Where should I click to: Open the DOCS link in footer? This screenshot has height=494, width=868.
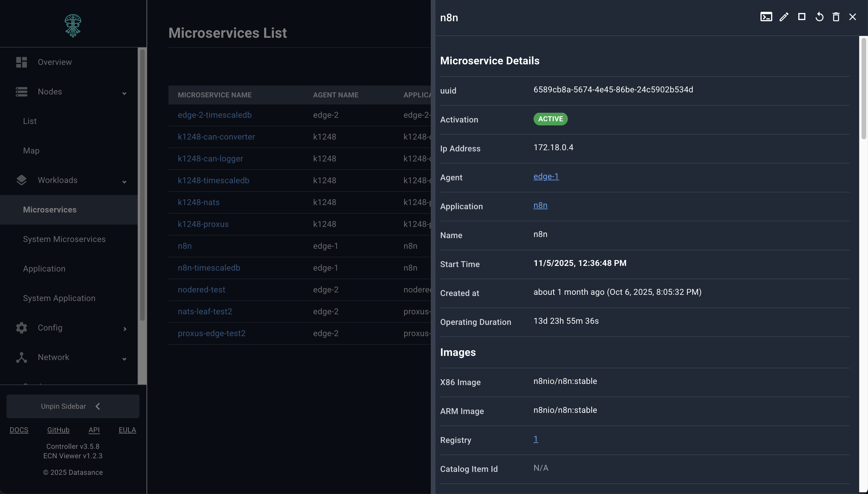[x=19, y=430]
